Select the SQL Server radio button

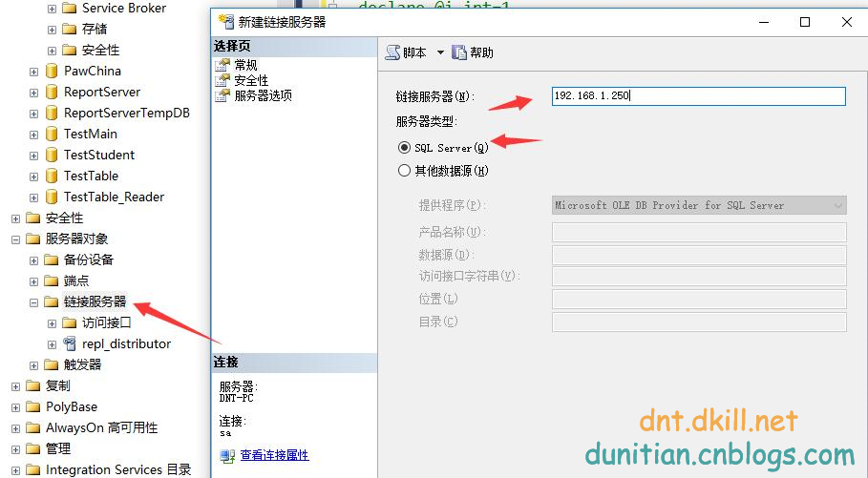pos(404,148)
